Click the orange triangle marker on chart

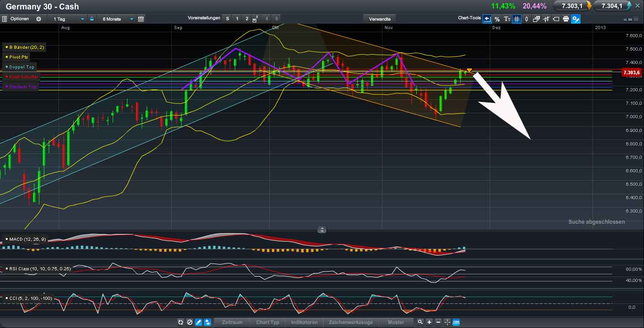469,70
